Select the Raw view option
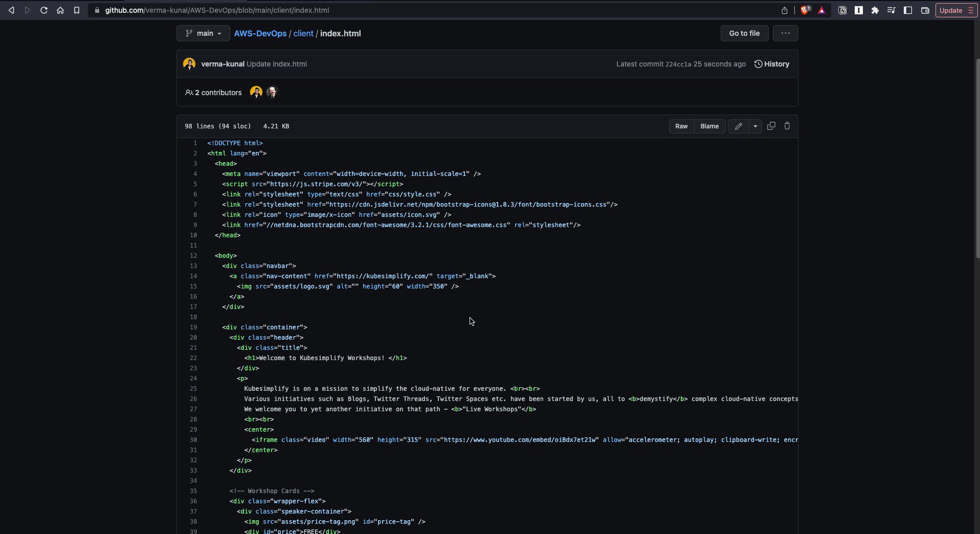This screenshot has height=534, width=980. click(x=681, y=126)
